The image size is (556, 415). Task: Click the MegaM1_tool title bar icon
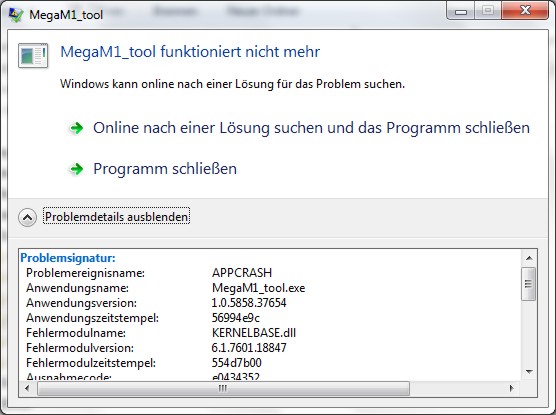click(x=15, y=15)
